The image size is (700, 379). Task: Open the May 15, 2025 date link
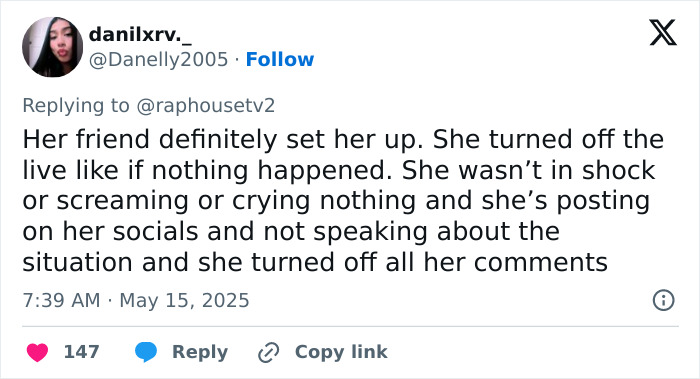coord(184,300)
